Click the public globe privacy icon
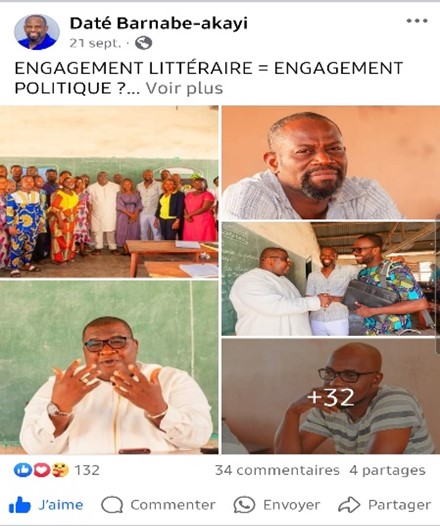This screenshot has width=440, height=526. [x=144, y=43]
